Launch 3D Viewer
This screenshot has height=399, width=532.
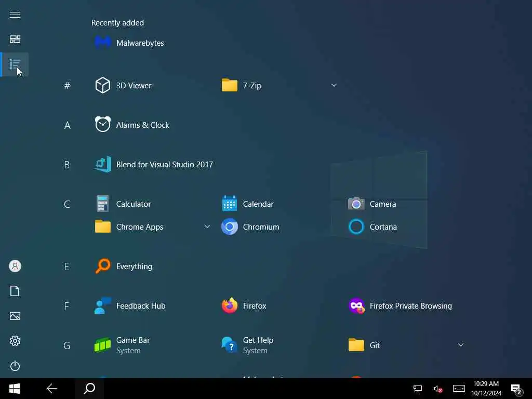tap(123, 85)
